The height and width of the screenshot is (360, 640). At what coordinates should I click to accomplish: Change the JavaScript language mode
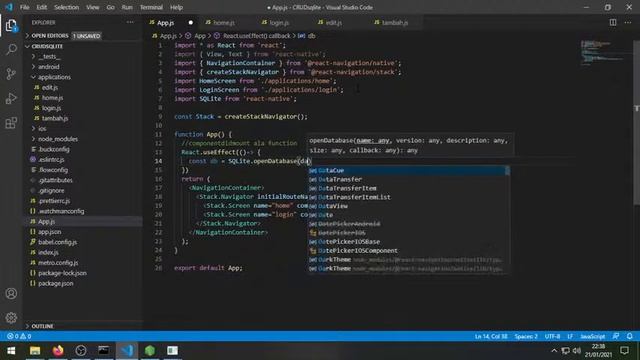click(x=593, y=336)
